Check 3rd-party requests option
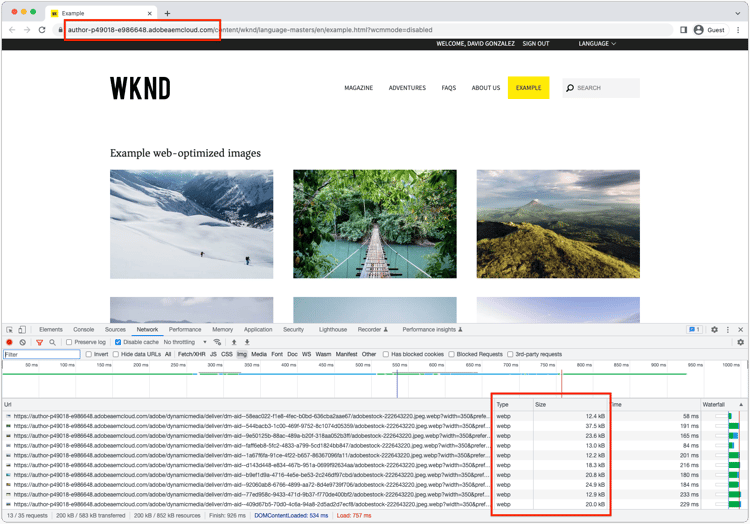 coord(510,354)
